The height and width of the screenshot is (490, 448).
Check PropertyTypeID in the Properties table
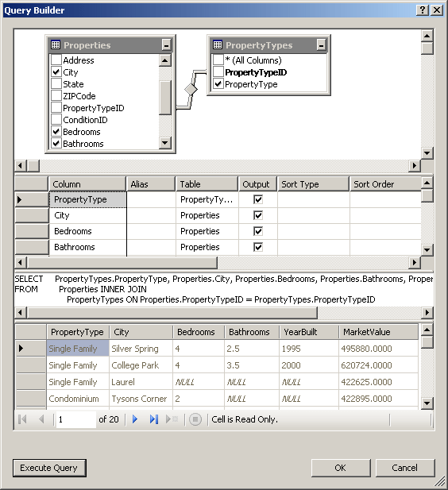tap(56, 107)
